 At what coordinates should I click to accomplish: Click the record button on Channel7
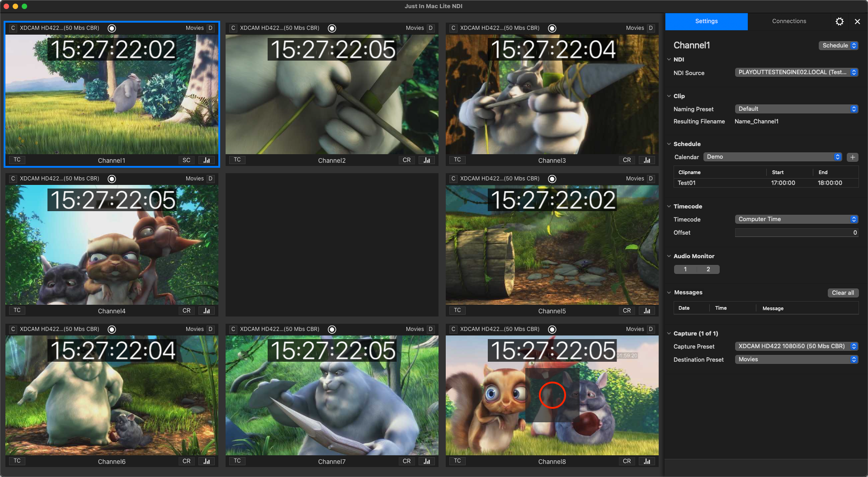point(332,329)
